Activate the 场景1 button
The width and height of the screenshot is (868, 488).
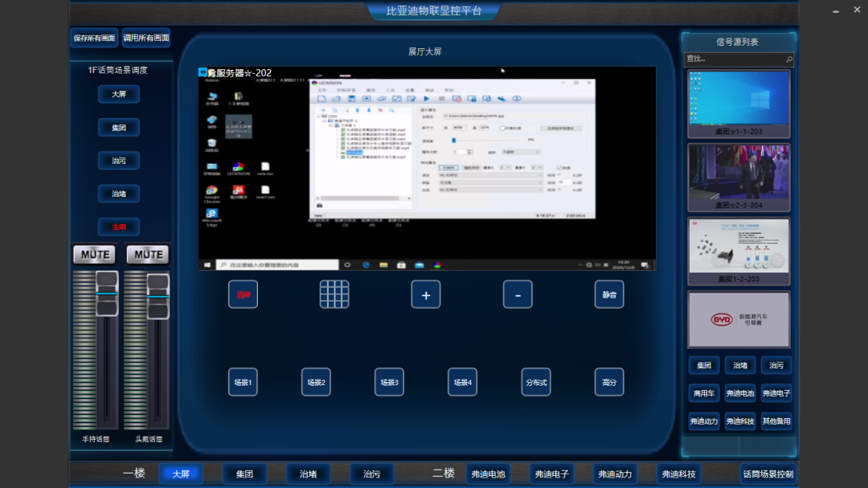click(243, 382)
